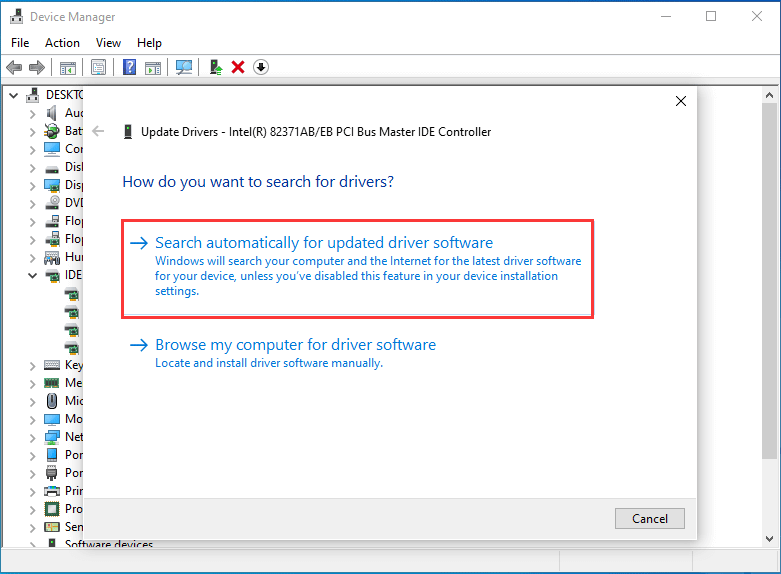Expand the Computer category chevron
781x574 pixels.
[33, 150]
